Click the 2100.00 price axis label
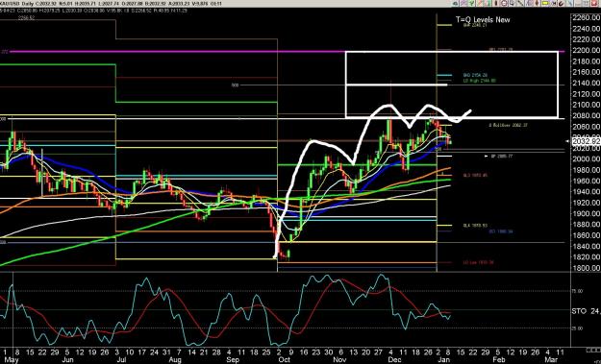Viewport: 601px width, 364px height. click(586, 105)
